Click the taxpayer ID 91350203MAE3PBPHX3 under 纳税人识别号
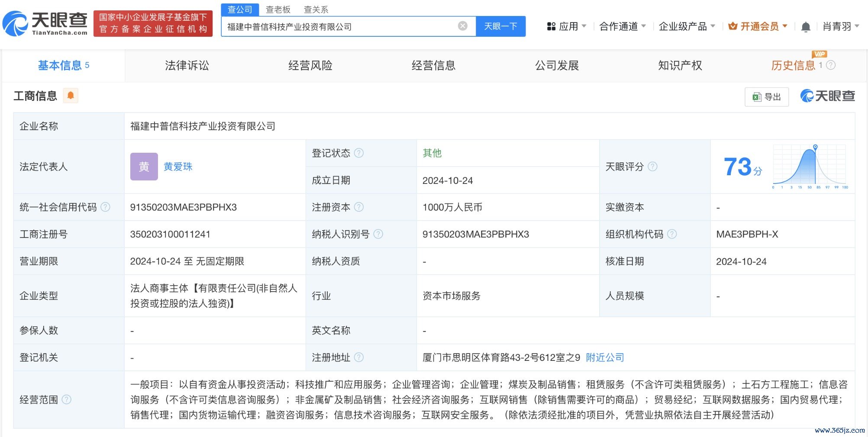868x437 pixels. [x=476, y=234]
